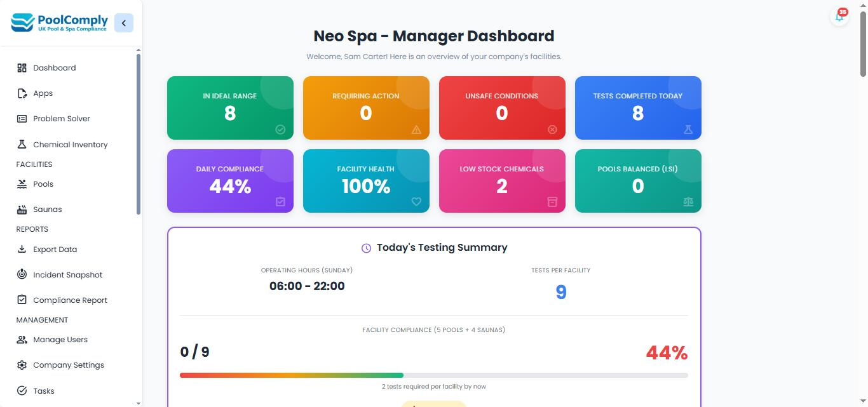
Task: Click the '0 / 9' compliance count
Action: pos(194,352)
